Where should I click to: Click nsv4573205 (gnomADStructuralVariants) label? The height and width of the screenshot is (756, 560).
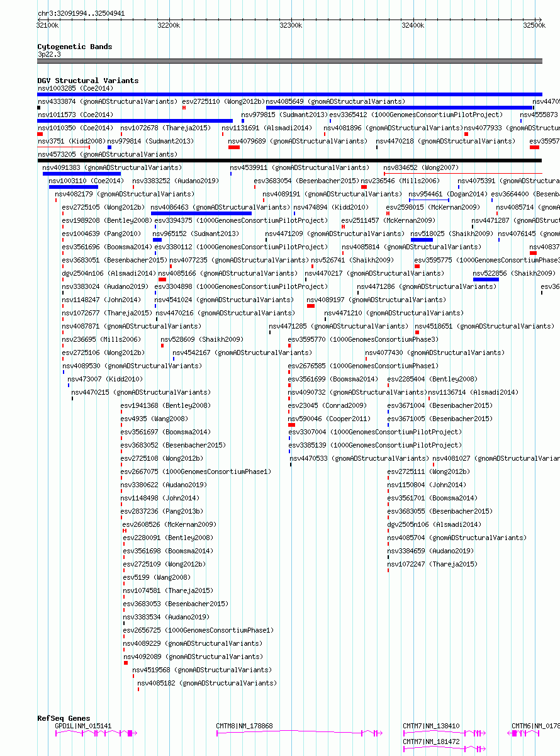pyautogui.click(x=107, y=154)
